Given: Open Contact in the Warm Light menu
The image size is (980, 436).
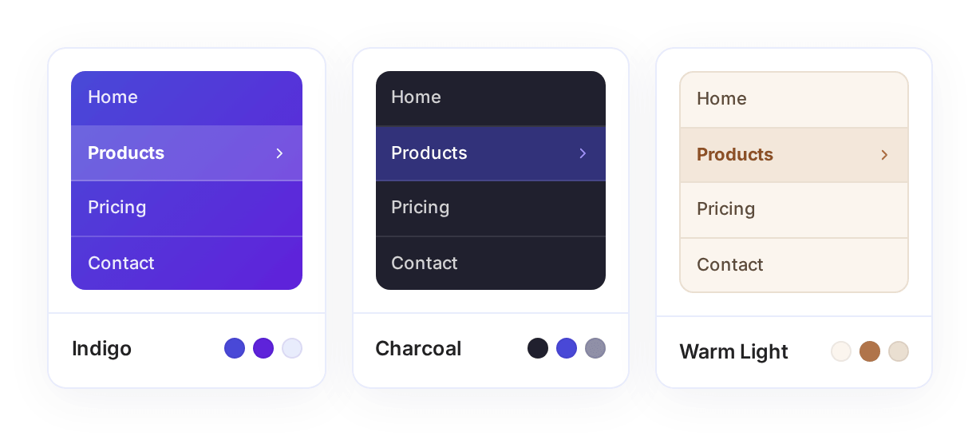Looking at the screenshot, I should tap(794, 265).
